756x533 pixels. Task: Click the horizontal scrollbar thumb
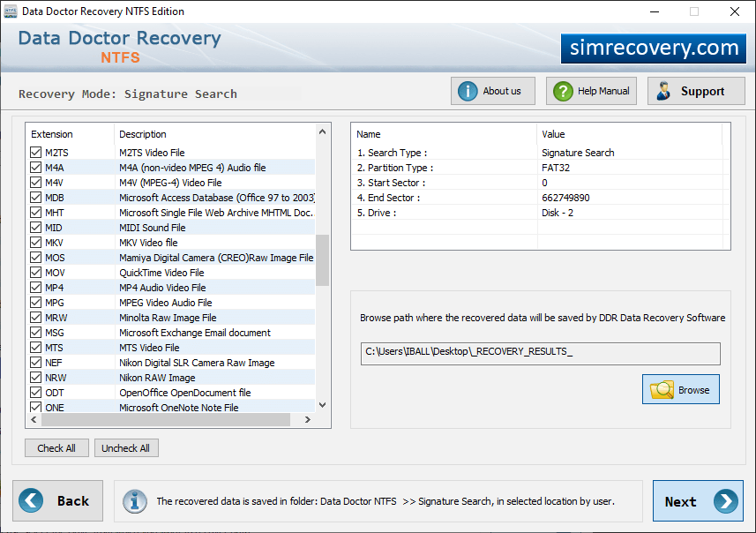[166, 420]
